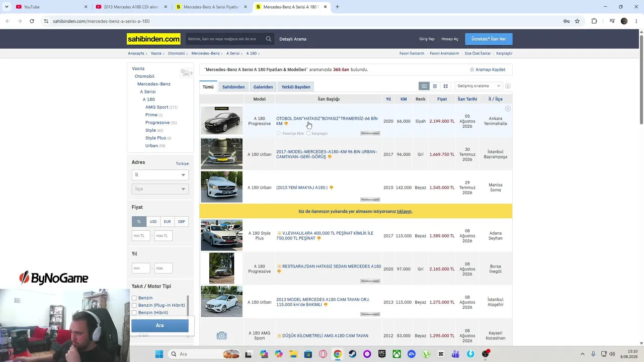Viewport: 644px width, 362px height.
Task: Click the sahibinden.com logo
Action: (x=153, y=39)
